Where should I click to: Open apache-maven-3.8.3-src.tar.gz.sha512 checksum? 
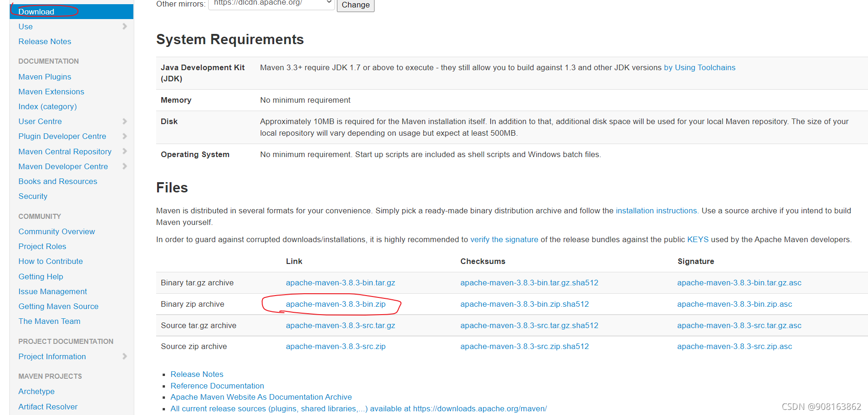(x=529, y=325)
